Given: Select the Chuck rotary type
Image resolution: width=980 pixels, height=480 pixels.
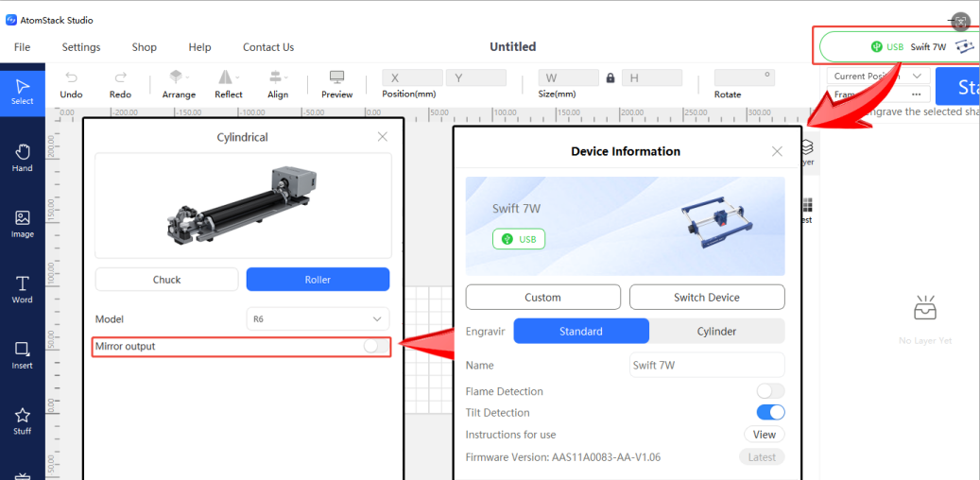Looking at the screenshot, I should 167,280.
